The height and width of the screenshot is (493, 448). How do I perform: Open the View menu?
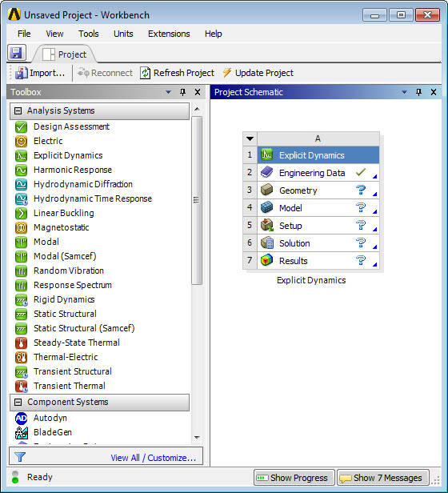pos(54,34)
